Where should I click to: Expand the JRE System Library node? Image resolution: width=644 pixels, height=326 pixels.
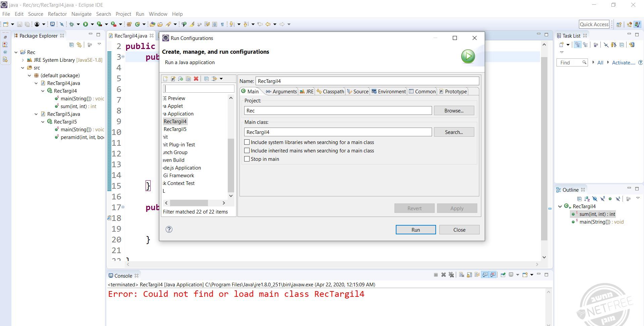click(22, 60)
